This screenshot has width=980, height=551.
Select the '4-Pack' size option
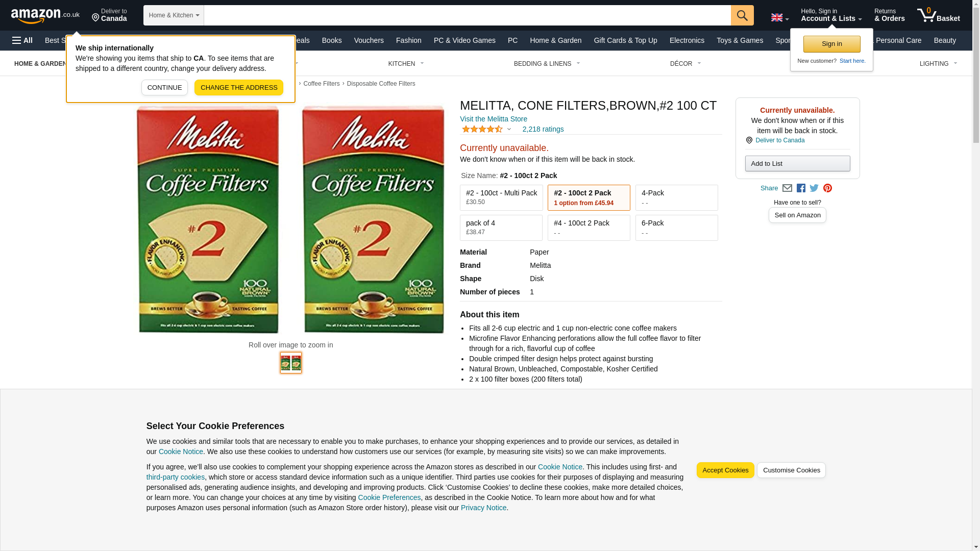[676, 197]
